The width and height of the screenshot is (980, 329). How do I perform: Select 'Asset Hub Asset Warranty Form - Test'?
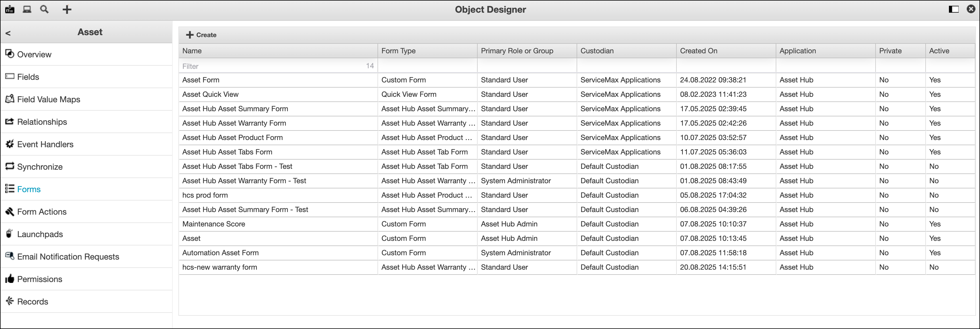tap(244, 181)
